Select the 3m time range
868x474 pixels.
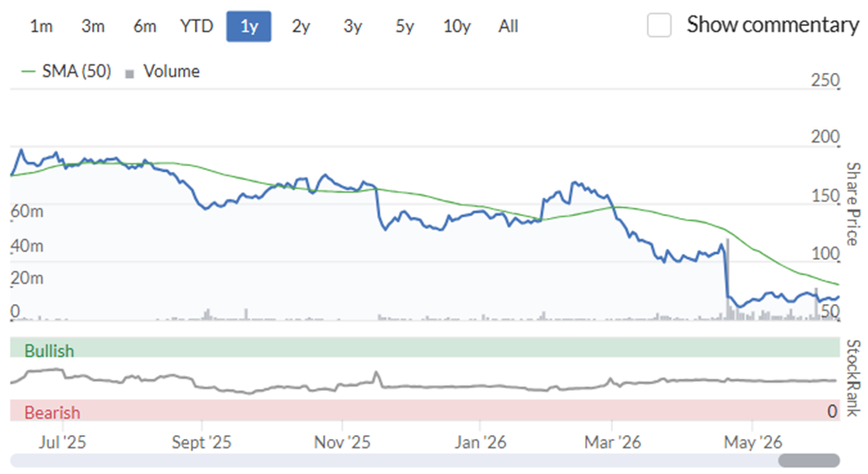click(x=93, y=26)
